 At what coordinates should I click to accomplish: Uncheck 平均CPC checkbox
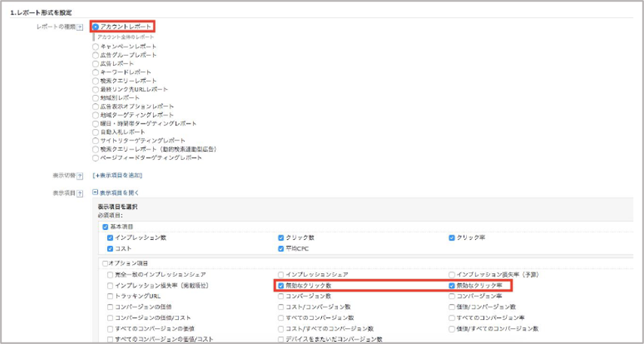[281, 248]
